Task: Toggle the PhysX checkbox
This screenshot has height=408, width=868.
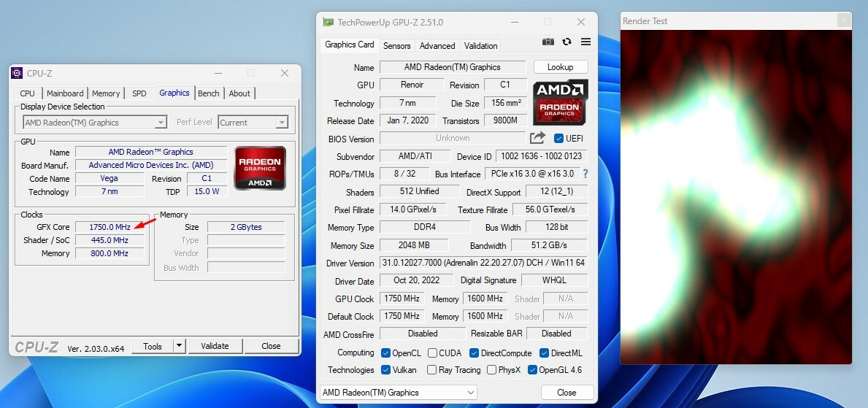Action: (x=491, y=370)
